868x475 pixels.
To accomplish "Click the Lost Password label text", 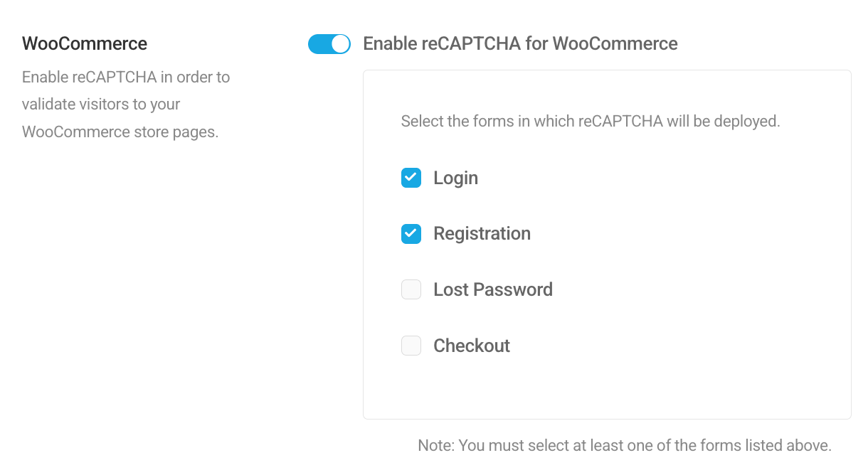I will (492, 289).
